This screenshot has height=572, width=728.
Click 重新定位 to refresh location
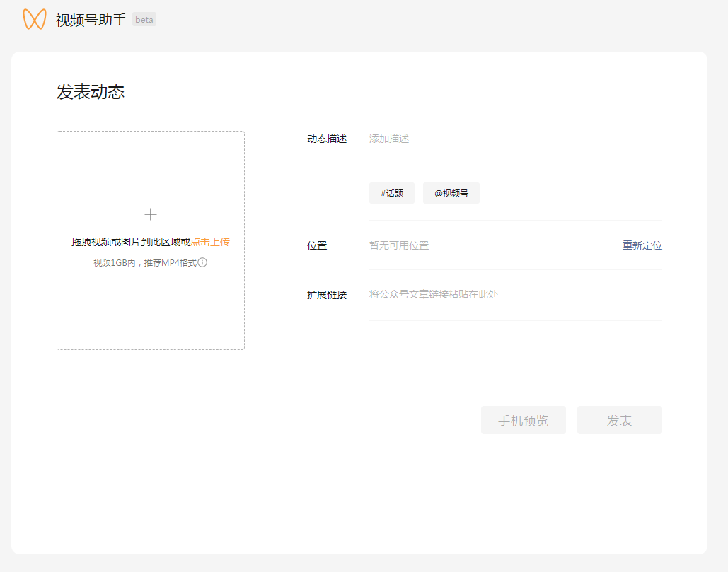pyautogui.click(x=642, y=245)
